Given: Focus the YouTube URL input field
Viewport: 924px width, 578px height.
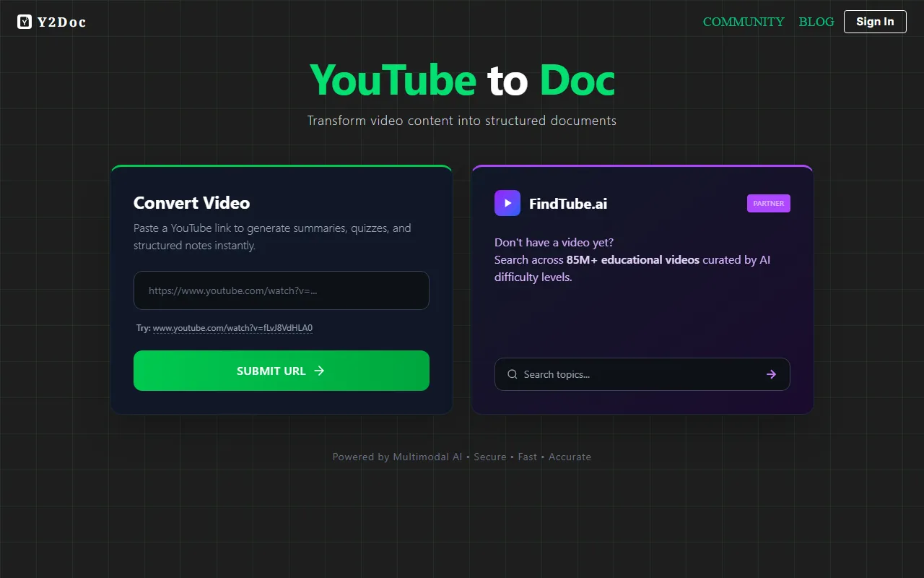Looking at the screenshot, I should (x=282, y=290).
